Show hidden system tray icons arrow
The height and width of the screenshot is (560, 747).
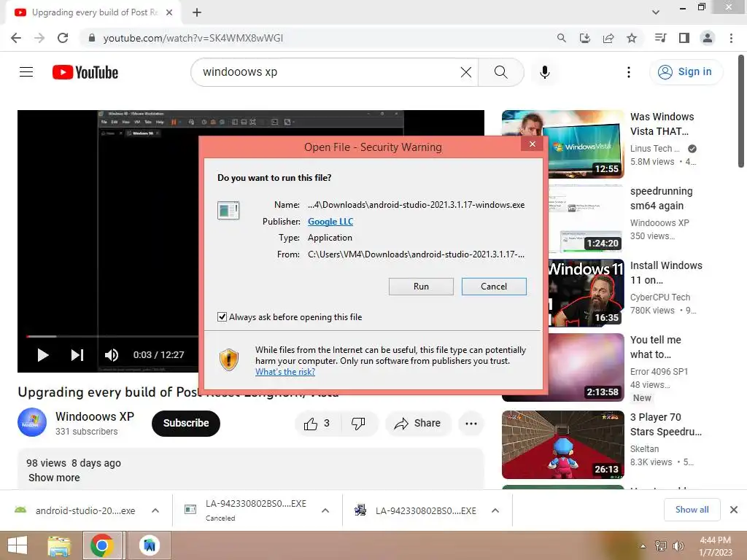point(643,546)
